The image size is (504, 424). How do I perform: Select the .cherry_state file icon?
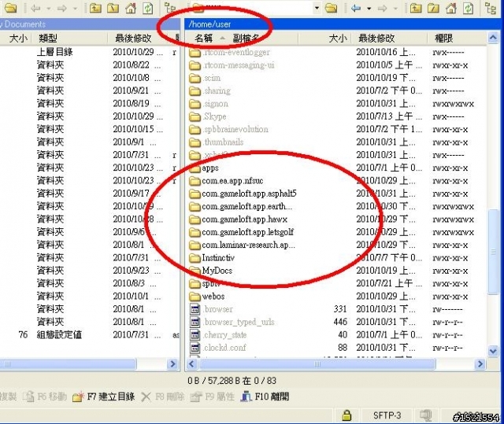(195, 335)
